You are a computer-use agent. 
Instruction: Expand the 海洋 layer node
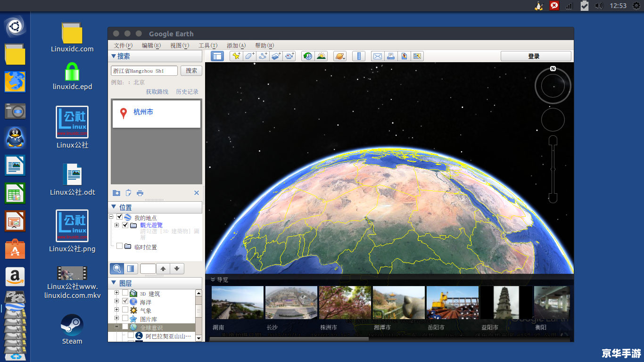[x=117, y=301]
